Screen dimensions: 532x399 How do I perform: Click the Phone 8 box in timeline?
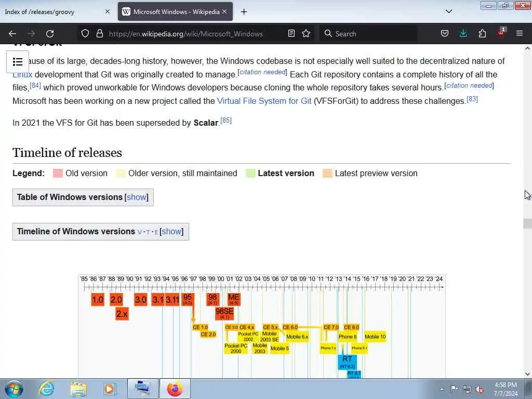(x=348, y=337)
